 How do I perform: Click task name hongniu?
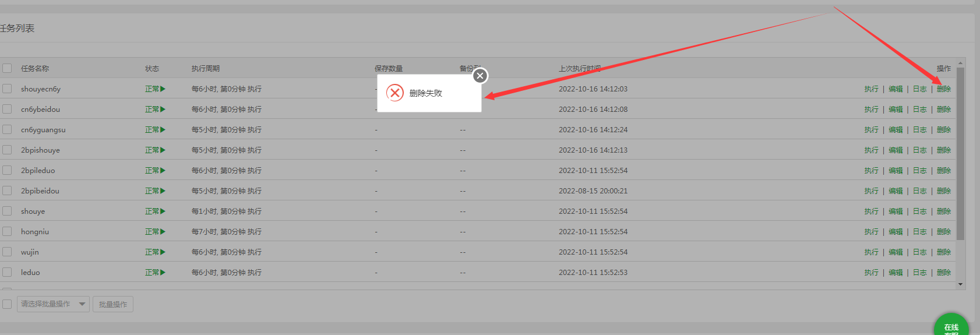click(35, 232)
